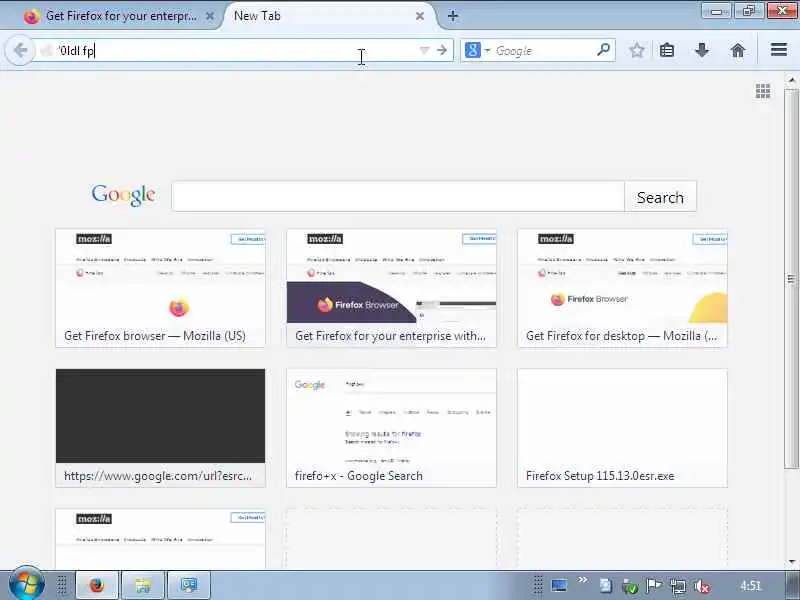Select the New Tab tab
The image size is (800, 600).
pyautogui.click(x=327, y=16)
